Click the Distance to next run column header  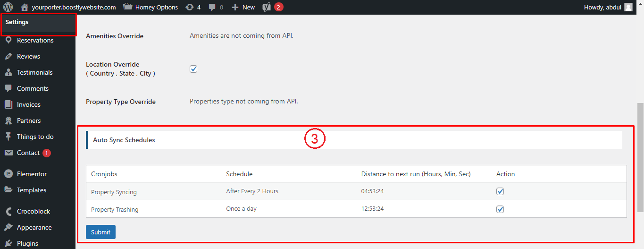click(416, 174)
